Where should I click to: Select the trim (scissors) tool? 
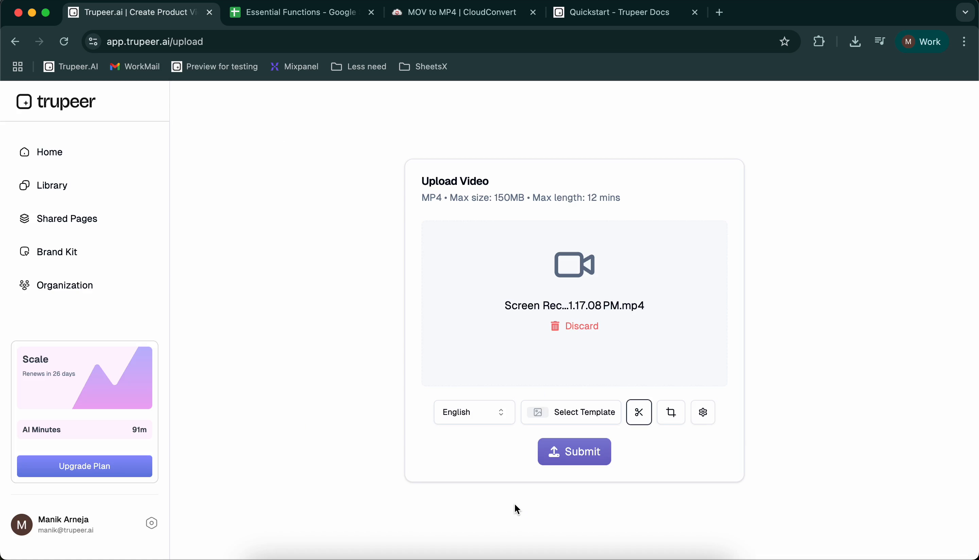coord(639,412)
